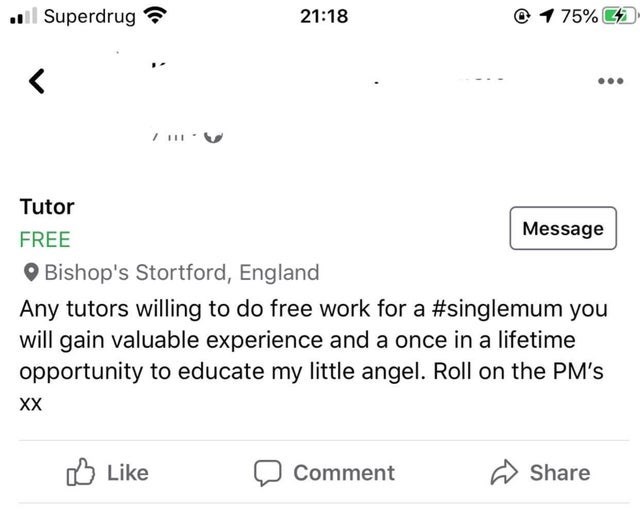Message the Tutor listing poster
This screenshot has height=513, width=640.
click(563, 228)
